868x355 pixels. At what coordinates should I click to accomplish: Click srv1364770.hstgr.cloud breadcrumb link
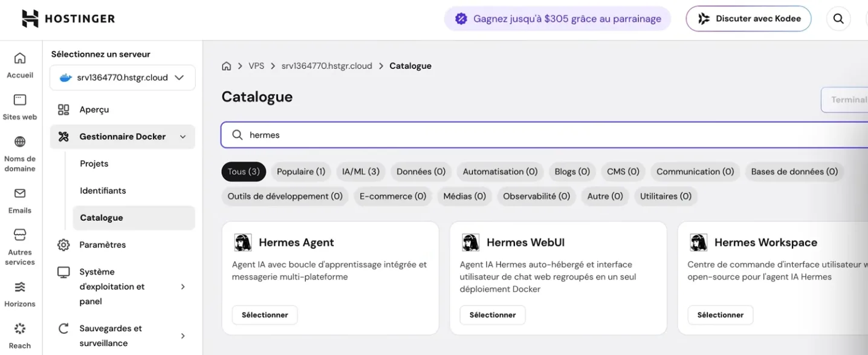(x=327, y=66)
